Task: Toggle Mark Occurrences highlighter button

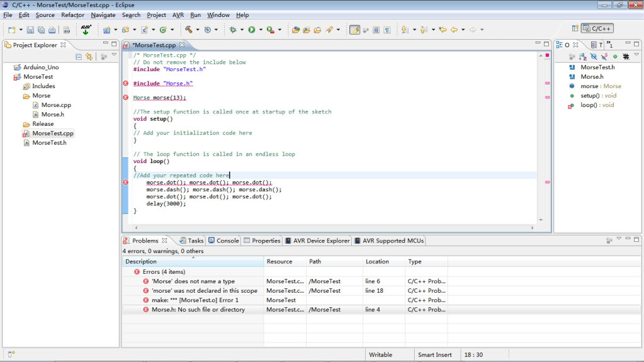Action: [354, 30]
